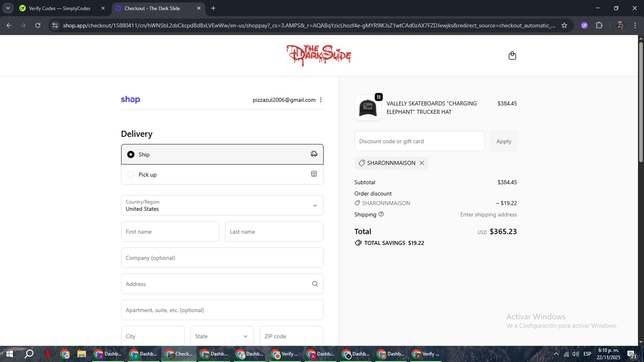This screenshot has width=644, height=362.
Task: Open Windows search from taskbar
Action: [29, 354]
